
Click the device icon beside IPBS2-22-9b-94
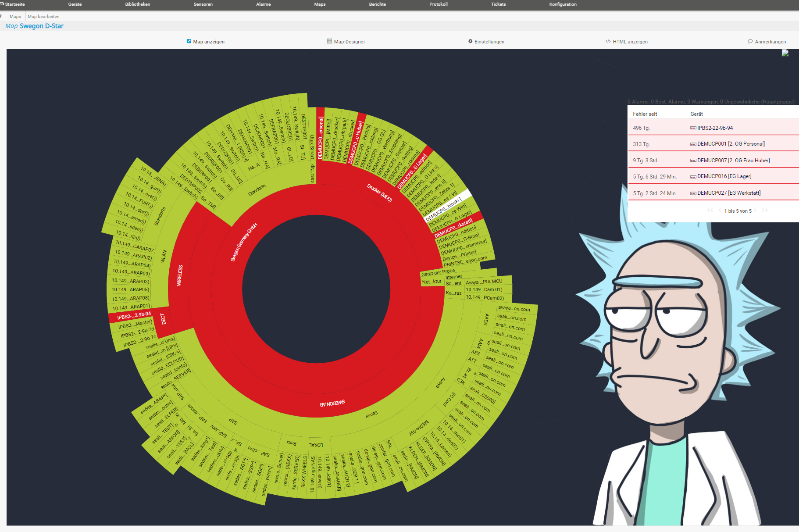693,128
